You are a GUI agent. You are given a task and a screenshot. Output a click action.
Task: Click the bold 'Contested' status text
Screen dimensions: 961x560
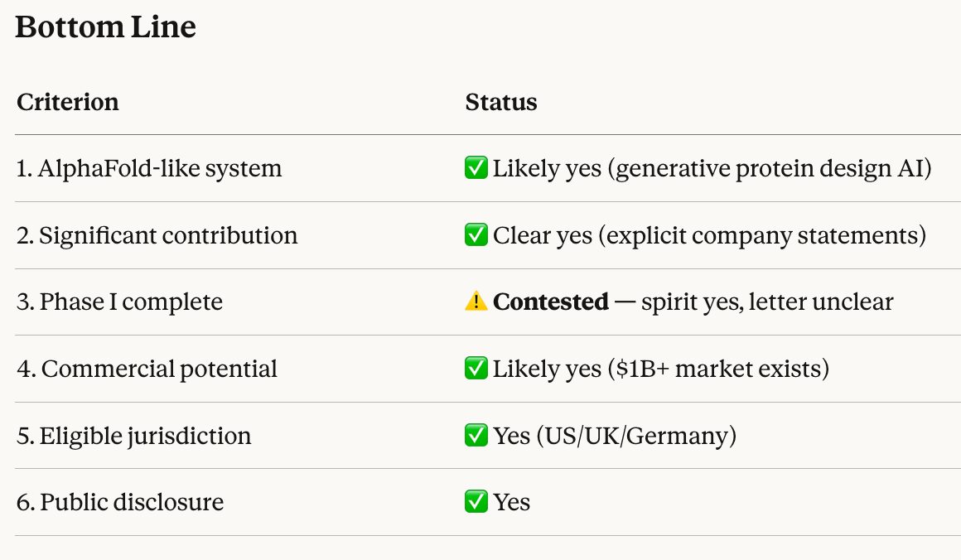(551, 302)
